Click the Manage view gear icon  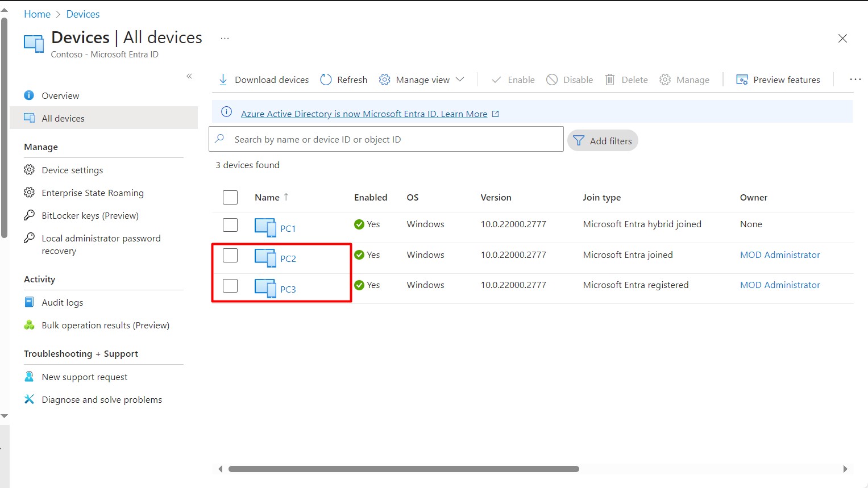[x=385, y=80]
